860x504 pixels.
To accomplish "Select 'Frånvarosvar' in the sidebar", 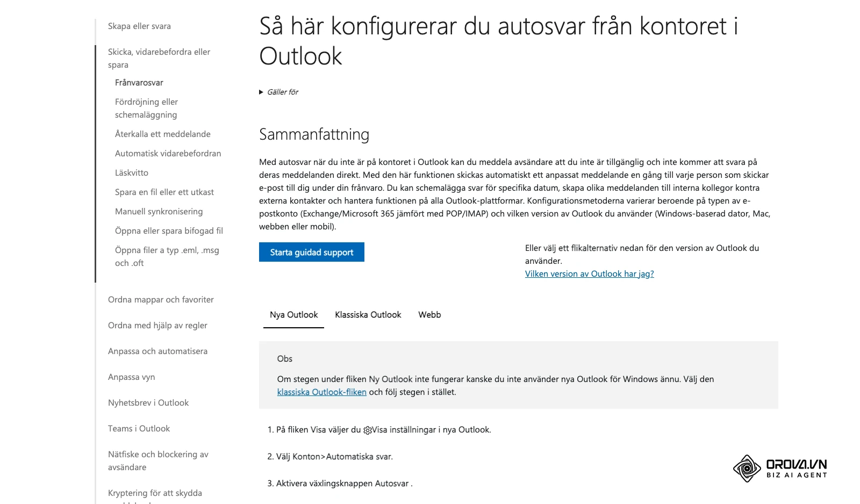I will pyautogui.click(x=139, y=82).
